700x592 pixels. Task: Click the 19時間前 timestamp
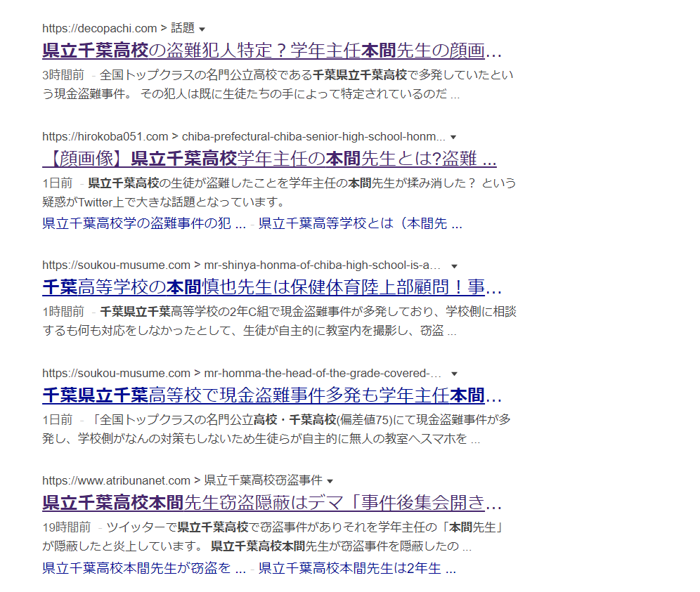(x=67, y=527)
